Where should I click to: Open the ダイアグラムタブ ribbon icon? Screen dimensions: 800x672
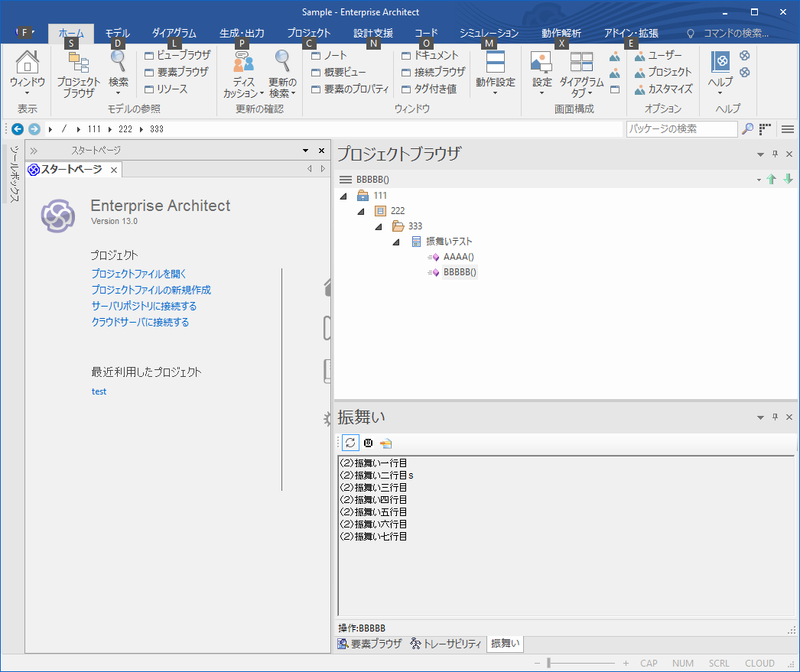(x=581, y=74)
